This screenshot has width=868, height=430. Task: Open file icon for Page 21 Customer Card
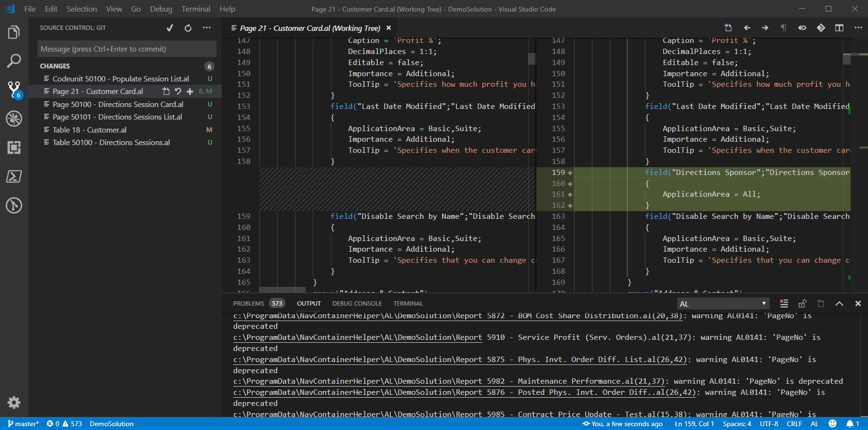coord(166,91)
